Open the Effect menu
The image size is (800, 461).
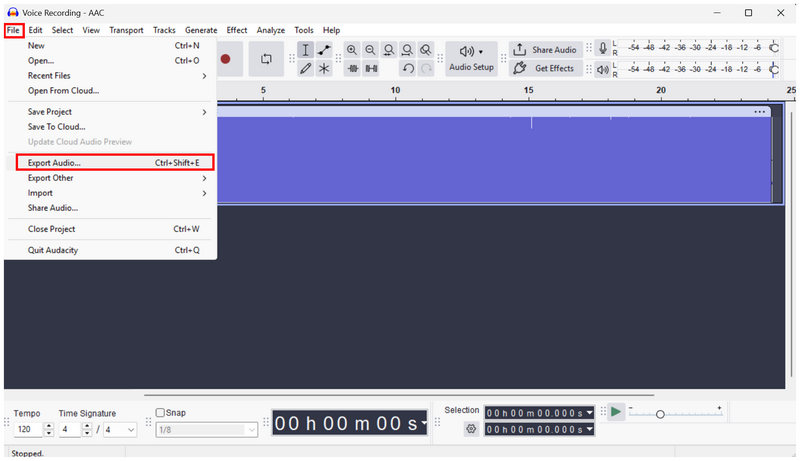click(x=237, y=30)
